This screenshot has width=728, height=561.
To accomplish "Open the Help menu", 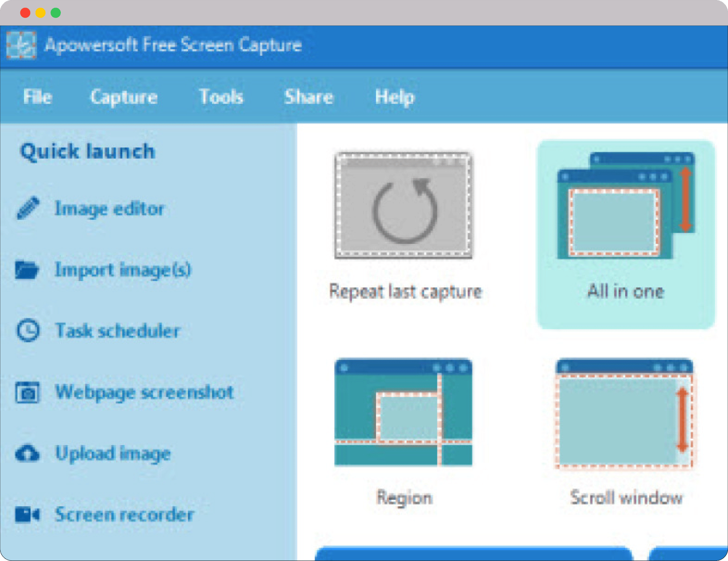I will pos(395,97).
